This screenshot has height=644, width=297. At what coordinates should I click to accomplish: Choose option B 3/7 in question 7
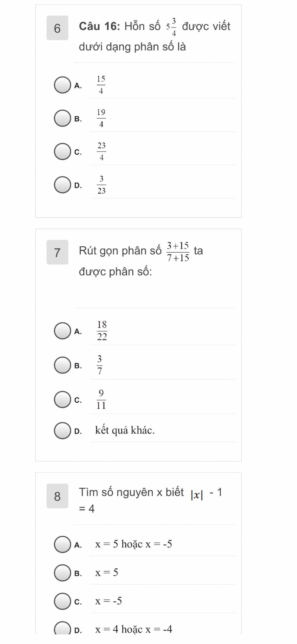click(x=62, y=365)
